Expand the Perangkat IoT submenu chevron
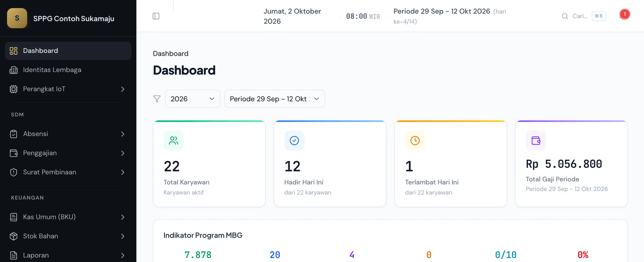Viewport: 644px width, 262px height. point(123,89)
